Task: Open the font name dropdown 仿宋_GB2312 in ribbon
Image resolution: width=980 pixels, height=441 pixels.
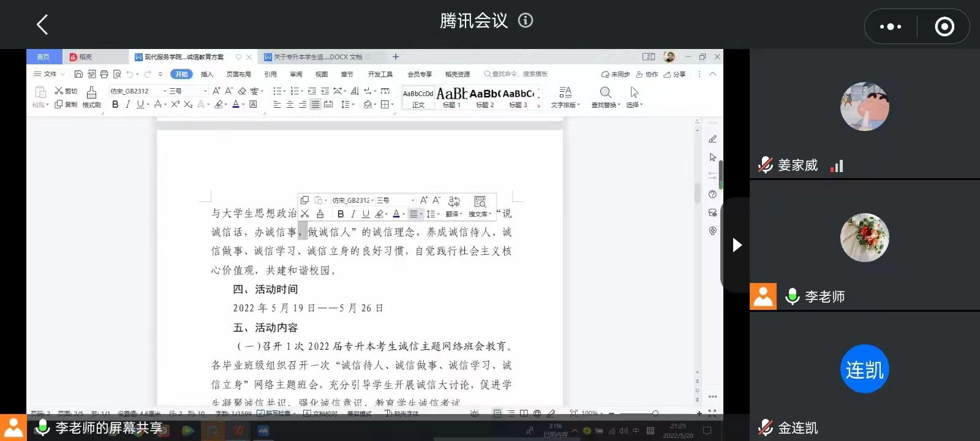Action: coord(138,91)
